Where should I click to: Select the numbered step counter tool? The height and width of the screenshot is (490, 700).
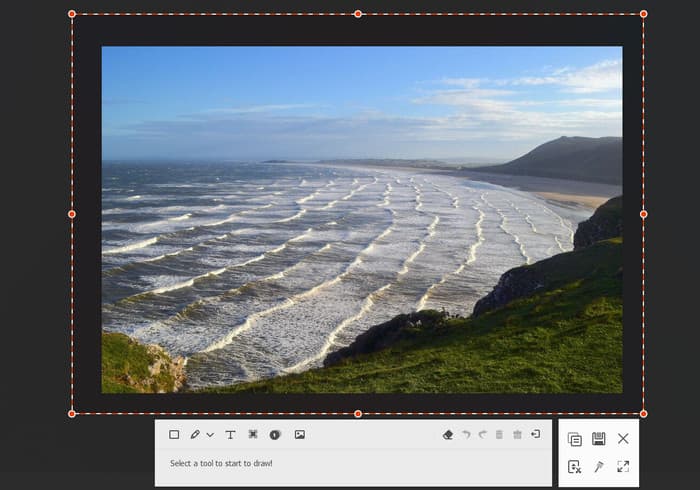tap(275, 435)
